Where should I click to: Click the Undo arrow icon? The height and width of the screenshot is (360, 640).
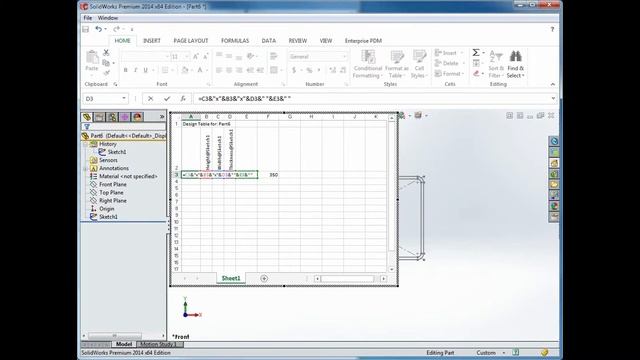[x=98, y=29]
